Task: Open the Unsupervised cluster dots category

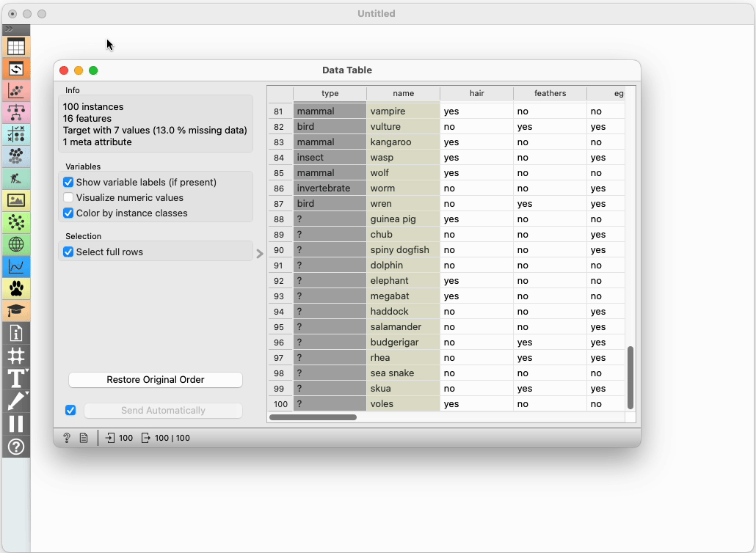Action: tap(16, 156)
